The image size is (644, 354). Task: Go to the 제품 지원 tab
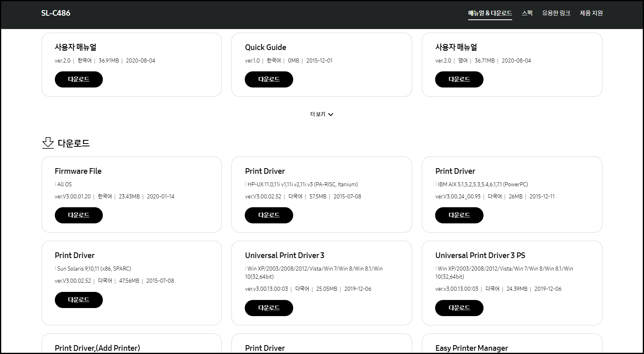(591, 13)
